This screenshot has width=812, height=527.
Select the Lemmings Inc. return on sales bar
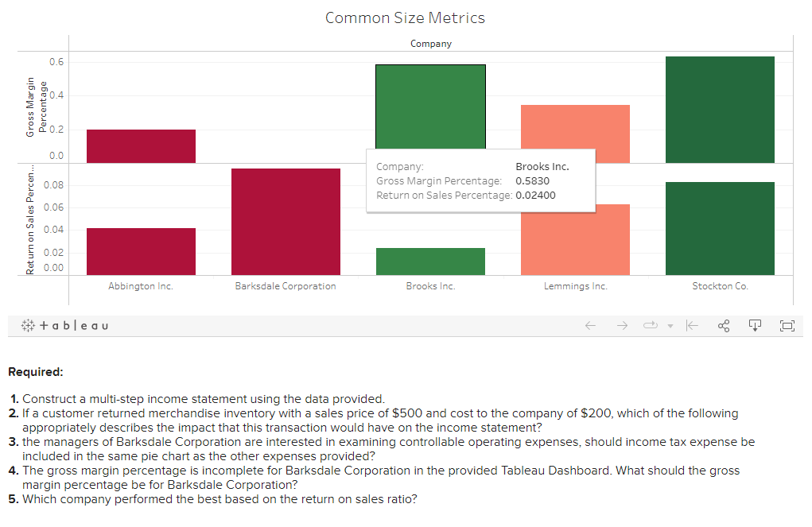tap(575, 238)
